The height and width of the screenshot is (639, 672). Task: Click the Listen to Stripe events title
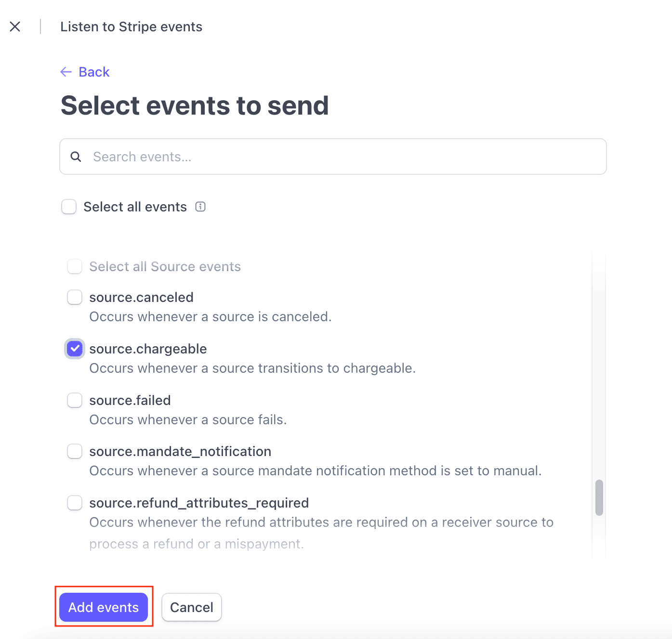click(x=131, y=26)
